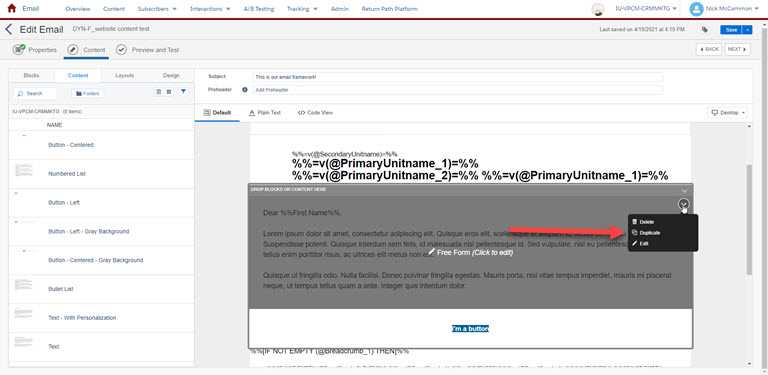
Task: Switch to the Layouts tab
Action: pos(124,75)
